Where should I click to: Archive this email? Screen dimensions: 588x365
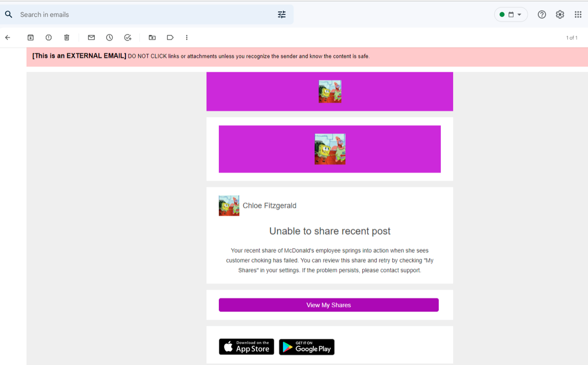[30, 38]
